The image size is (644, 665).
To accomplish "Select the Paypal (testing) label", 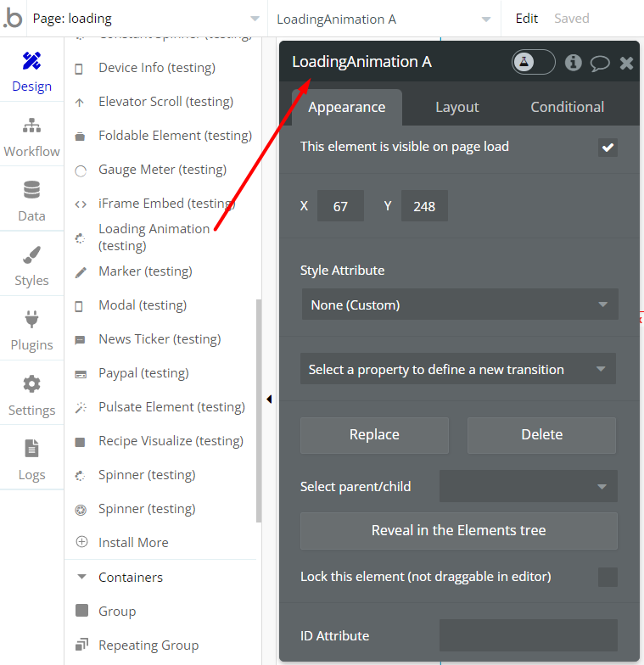I will pyautogui.click(x=143, y=373).
